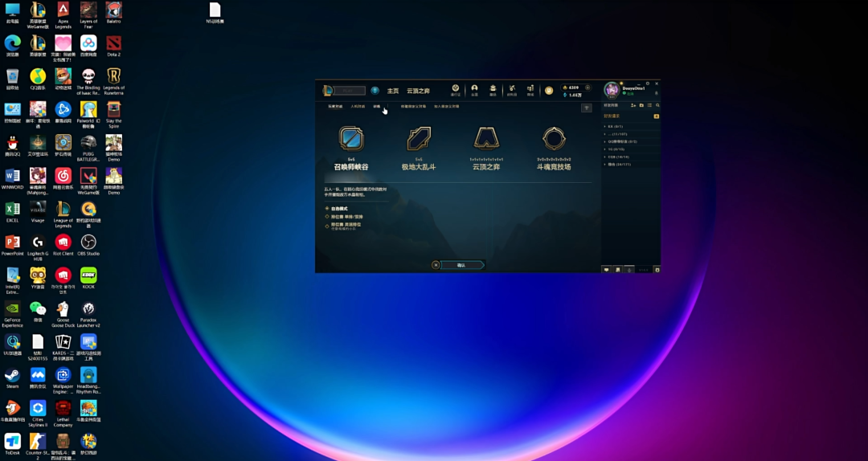The width and height of the screenshot is (868, 461).
Task: Open the Slay the Spire desktop shortcut
Action: point(113,115)
